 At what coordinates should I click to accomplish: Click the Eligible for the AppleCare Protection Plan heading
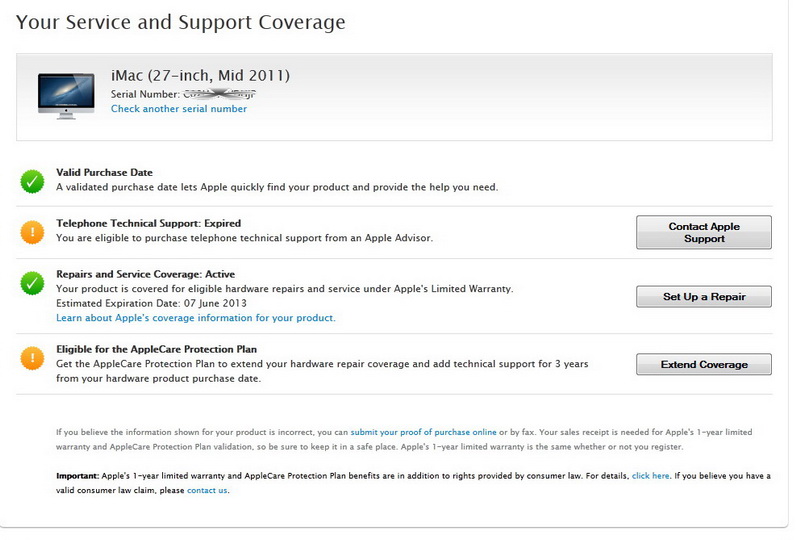click(x=158, y=350)
